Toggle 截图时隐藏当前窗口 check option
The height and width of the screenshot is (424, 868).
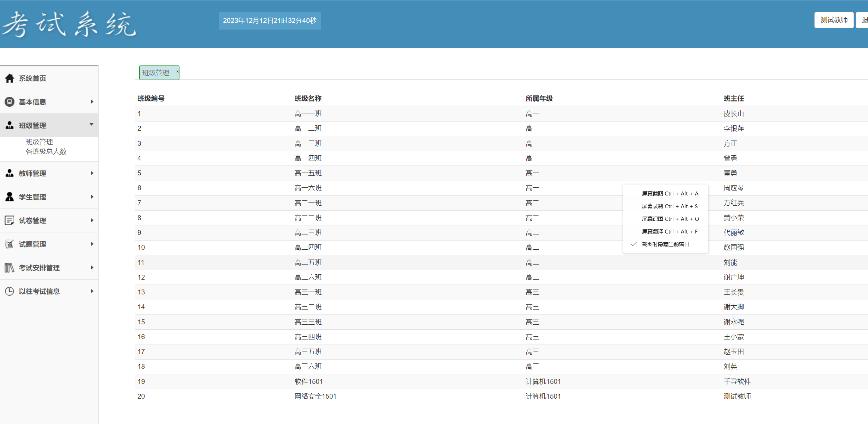pyautogui.click(x=665, y=244)
